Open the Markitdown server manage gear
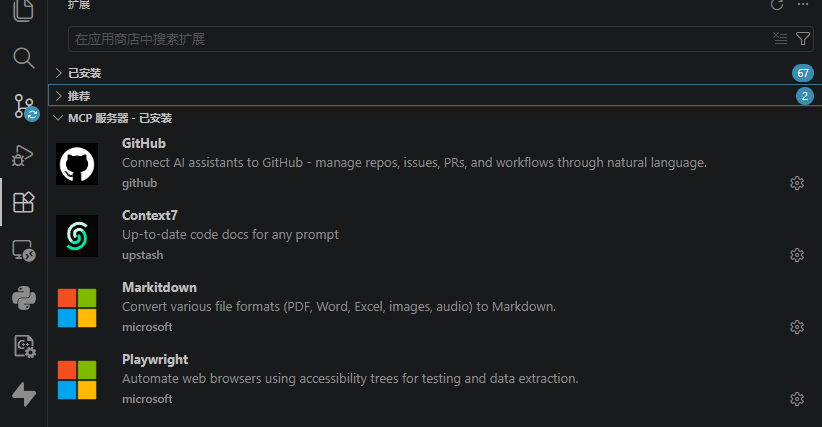 tap(797, 327)
